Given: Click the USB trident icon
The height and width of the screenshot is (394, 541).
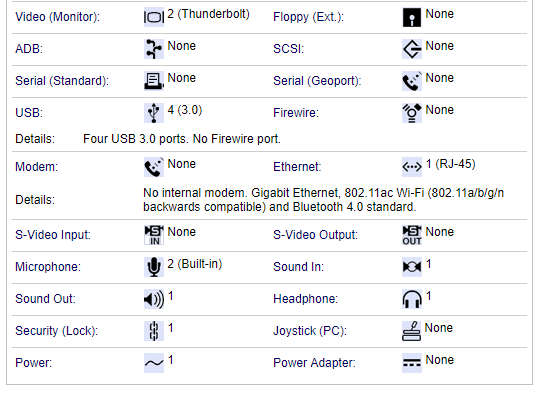Looking at the screenshot, I should pyautogui.click(x=154, y=113).
